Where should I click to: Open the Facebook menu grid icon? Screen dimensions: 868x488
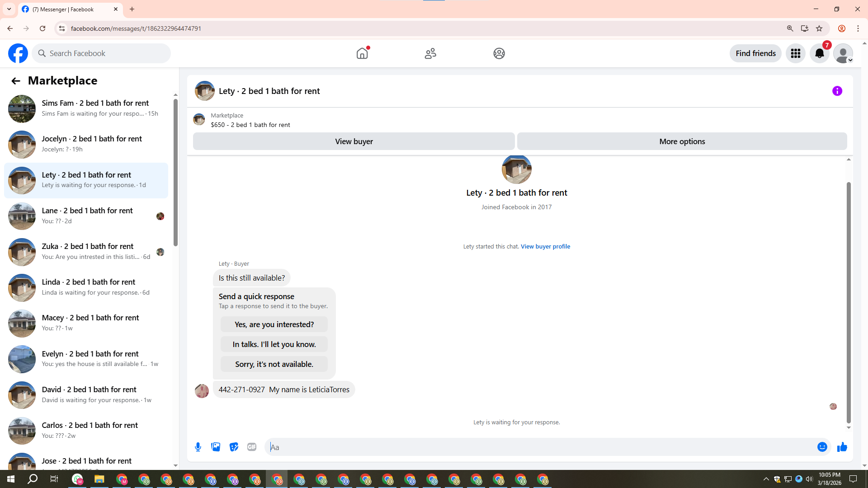click(x=795, y=53)
